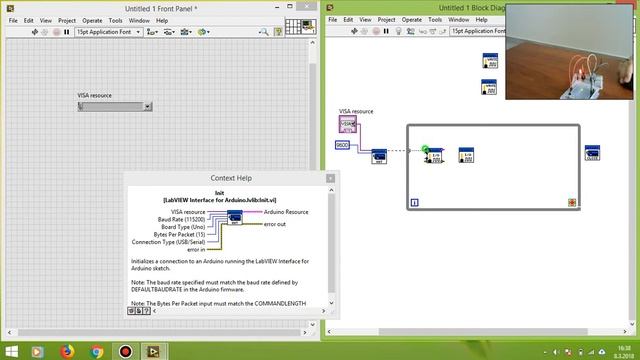Select the VISA resource terminal on block diagram
This screenshot has width=640, height=360.
(348, 124)
